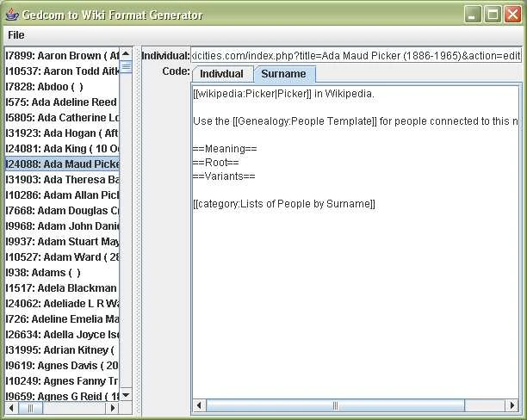Click the ==Variants== heading line
This screenshot has width=527, height=420.
point(224,176)
